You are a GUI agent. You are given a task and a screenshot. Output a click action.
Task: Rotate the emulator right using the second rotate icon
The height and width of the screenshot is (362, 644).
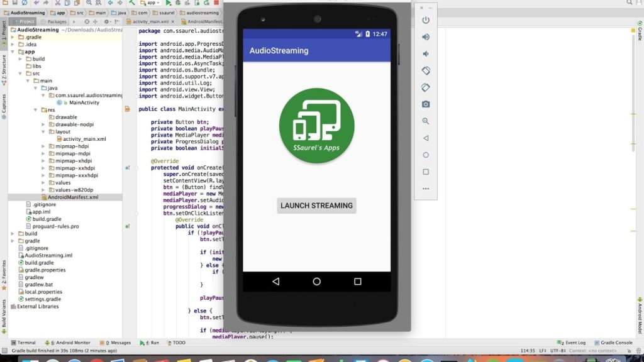coord(426,87)
